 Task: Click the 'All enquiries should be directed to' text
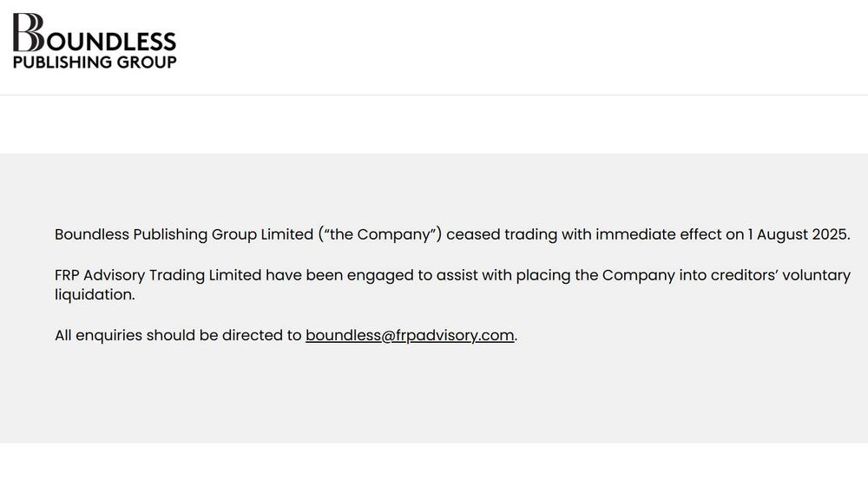[x=178, y=336]
